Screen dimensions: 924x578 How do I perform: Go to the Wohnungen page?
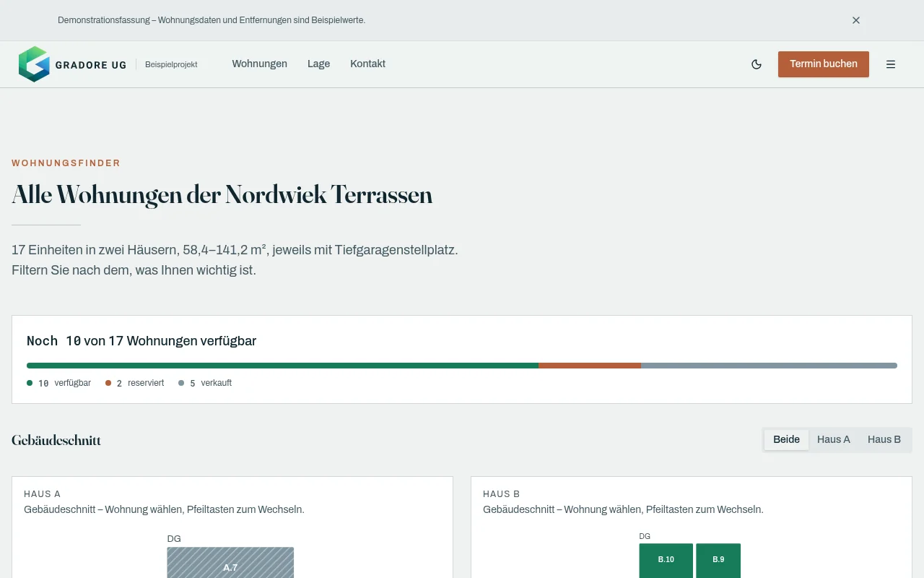(x=260, y=64)
